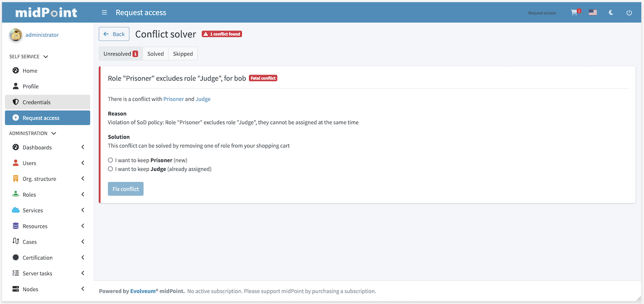Go back with the Back button
The image size is (644, 304).
pyautogui.click(x=114, y=34)
